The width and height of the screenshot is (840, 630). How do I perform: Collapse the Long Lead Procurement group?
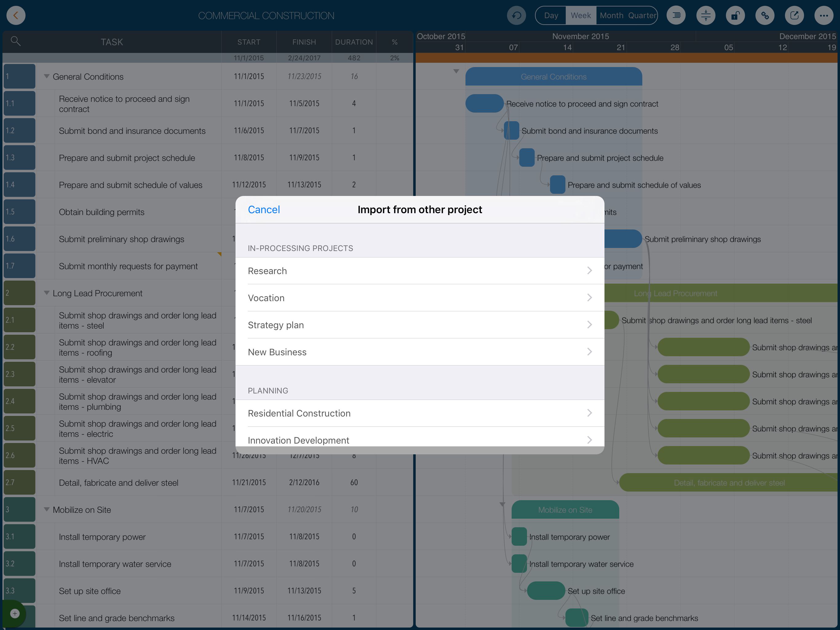click(x=47, y=293)
